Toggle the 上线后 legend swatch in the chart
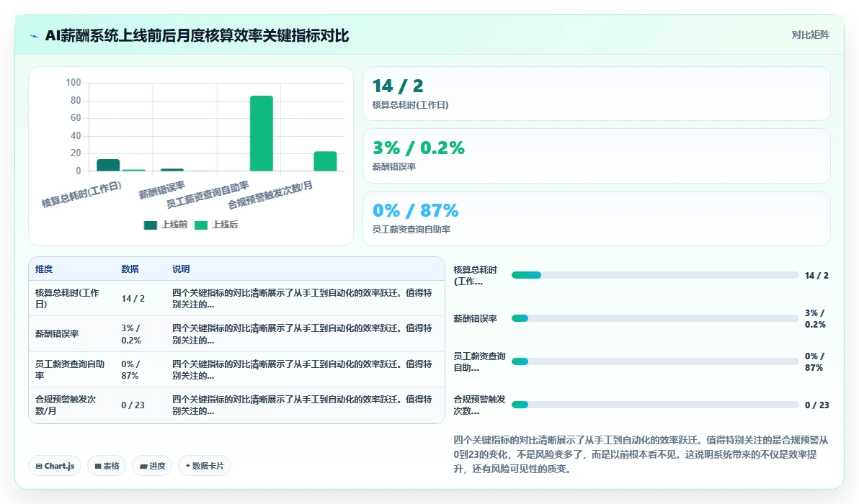 [x=201, y=225]
